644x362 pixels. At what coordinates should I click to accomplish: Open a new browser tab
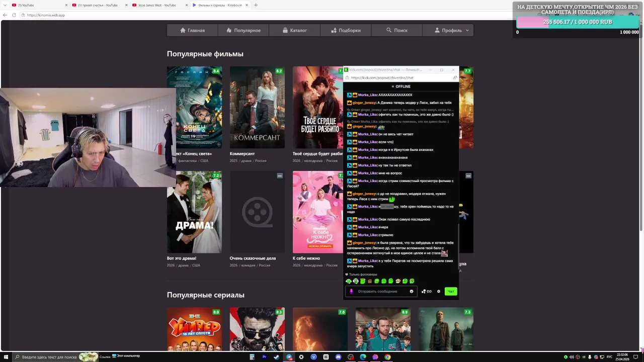[x=256, y=5]
